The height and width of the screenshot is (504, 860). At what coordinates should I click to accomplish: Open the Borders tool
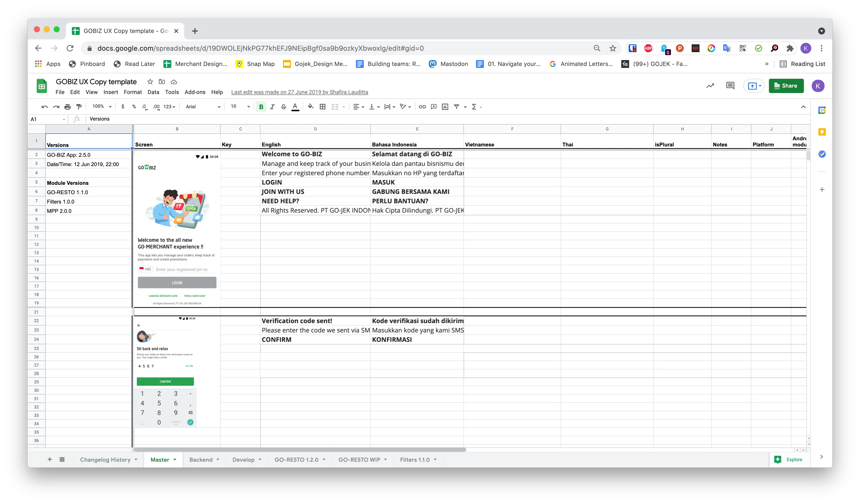click(322, 107)
